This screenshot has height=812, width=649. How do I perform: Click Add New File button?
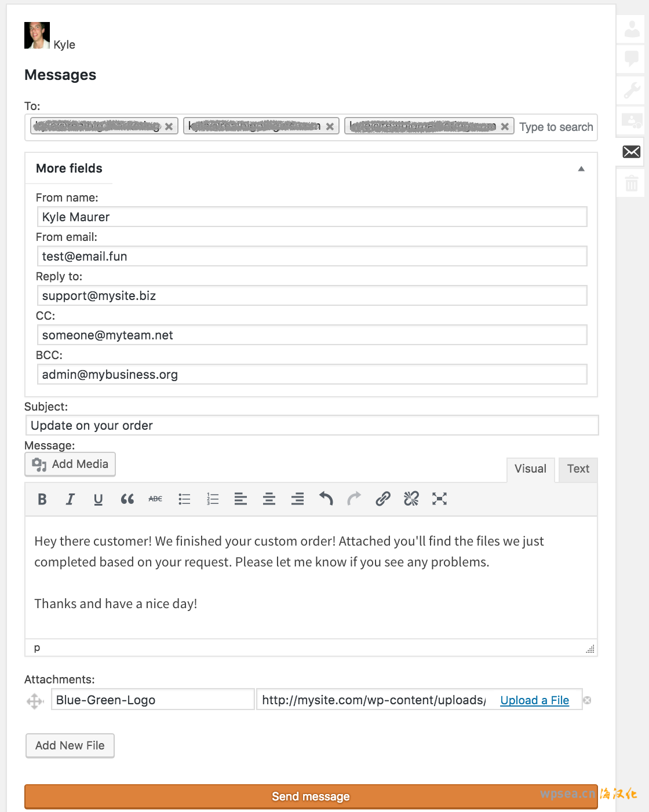coord(70,746)
